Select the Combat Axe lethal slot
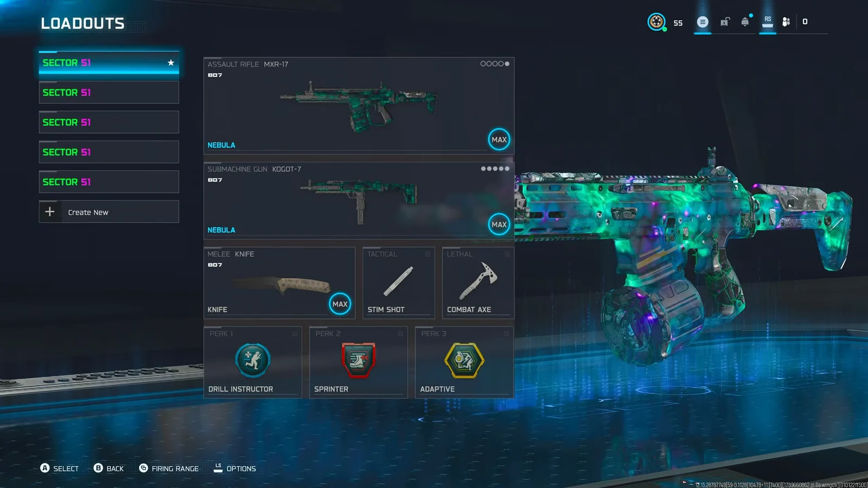 click(x=478, y=282)
